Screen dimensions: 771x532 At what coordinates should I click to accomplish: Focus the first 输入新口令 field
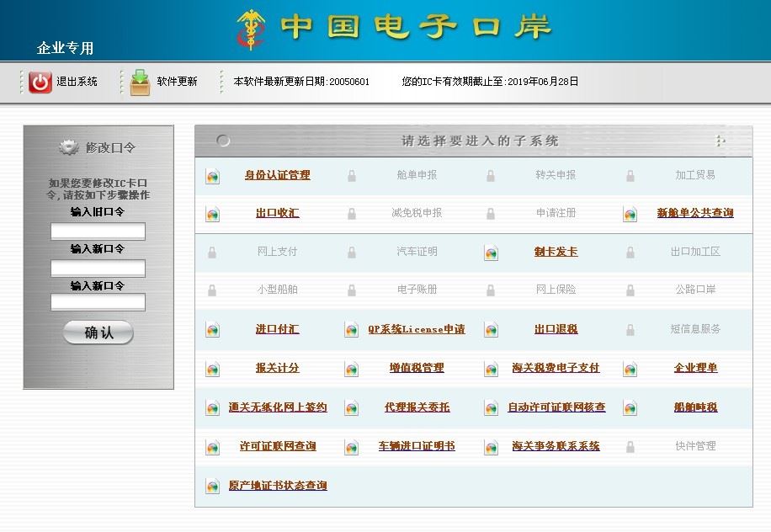(98, 269)
